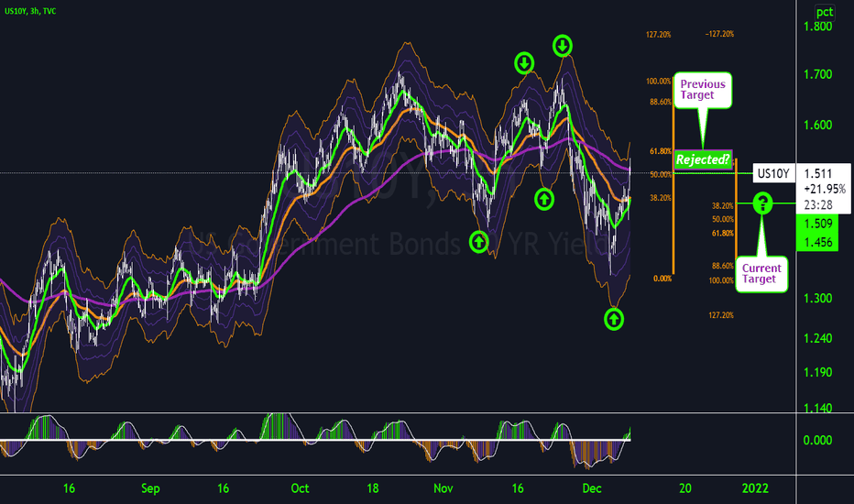Select the Previous Target callout

(x=703, y=90)
